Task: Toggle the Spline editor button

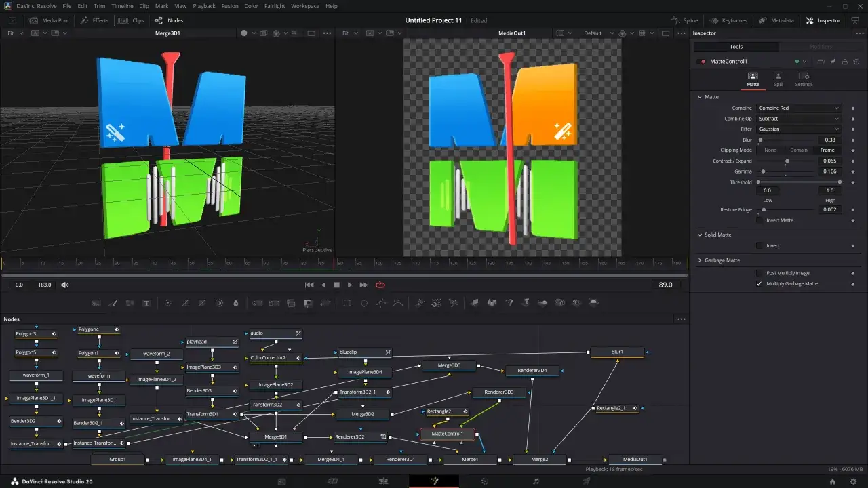Action: tap(685, 20)
